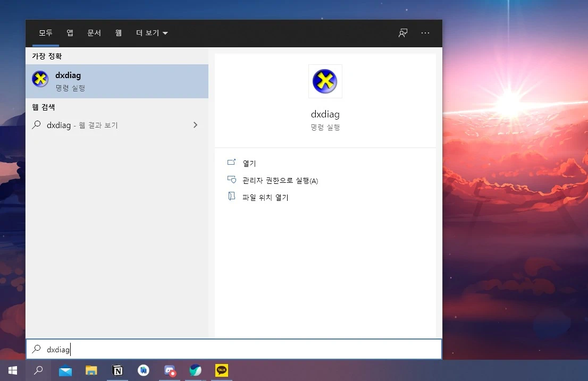This screenshot has height=381, width=588.
Task: Click the Windows Start button
Action: 12,370
